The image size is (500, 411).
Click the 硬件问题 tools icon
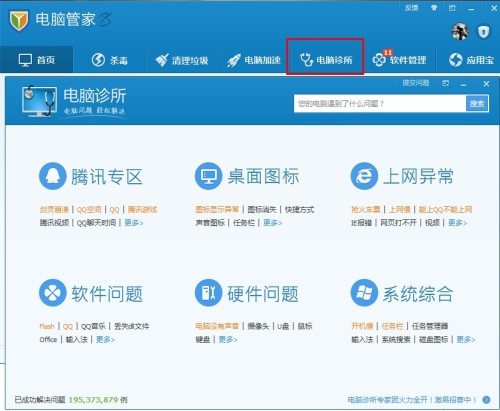(208, 293)
